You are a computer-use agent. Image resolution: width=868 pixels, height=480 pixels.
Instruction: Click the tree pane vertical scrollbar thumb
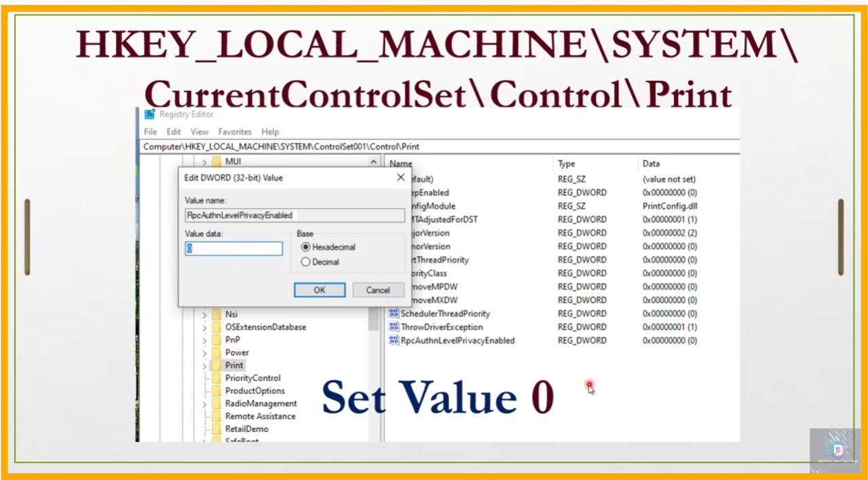point(373,319)
